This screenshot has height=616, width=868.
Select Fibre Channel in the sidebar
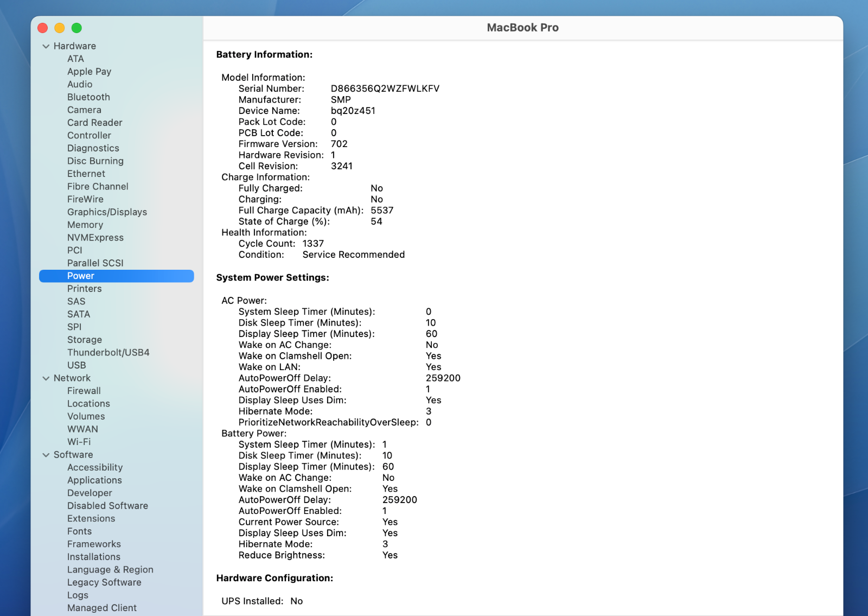tap(98, 186)
